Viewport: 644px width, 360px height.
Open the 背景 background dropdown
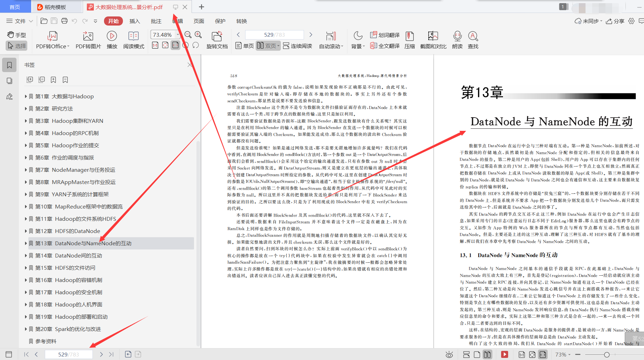[358, 40]
